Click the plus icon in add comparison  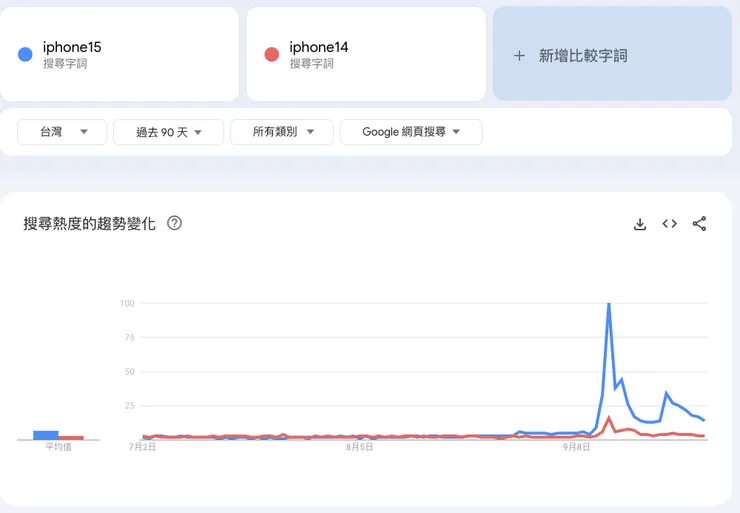pos(519,56)
